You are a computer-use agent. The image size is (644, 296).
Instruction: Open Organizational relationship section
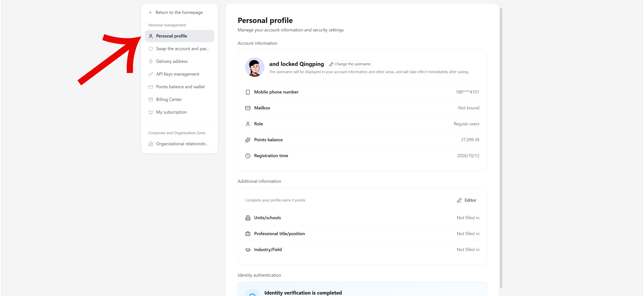(x=179, y=144)
